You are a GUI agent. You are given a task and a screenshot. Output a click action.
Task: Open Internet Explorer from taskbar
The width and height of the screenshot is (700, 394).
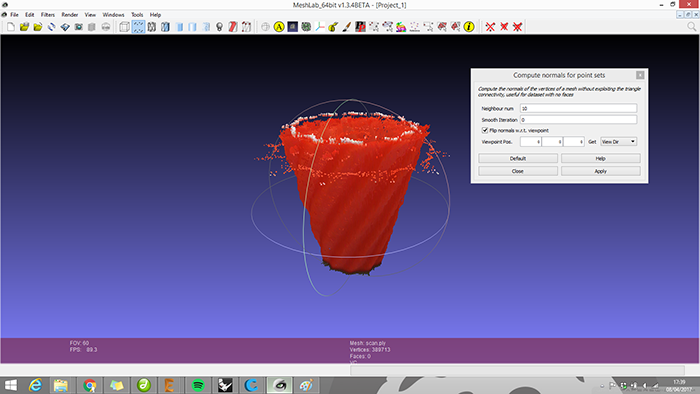pyautogui.click(x=35, y=385)
